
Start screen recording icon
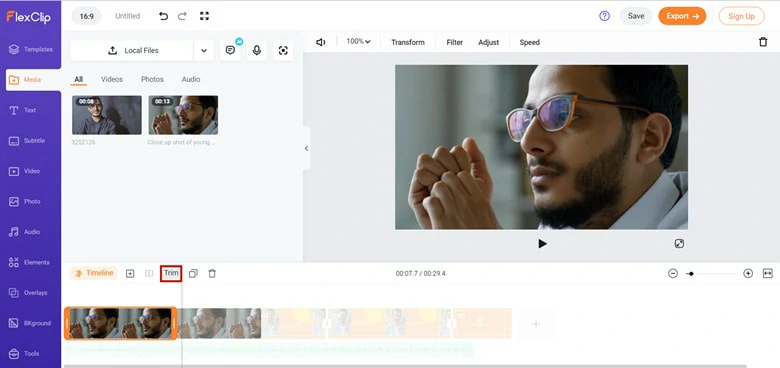click(x=283, y=50)
